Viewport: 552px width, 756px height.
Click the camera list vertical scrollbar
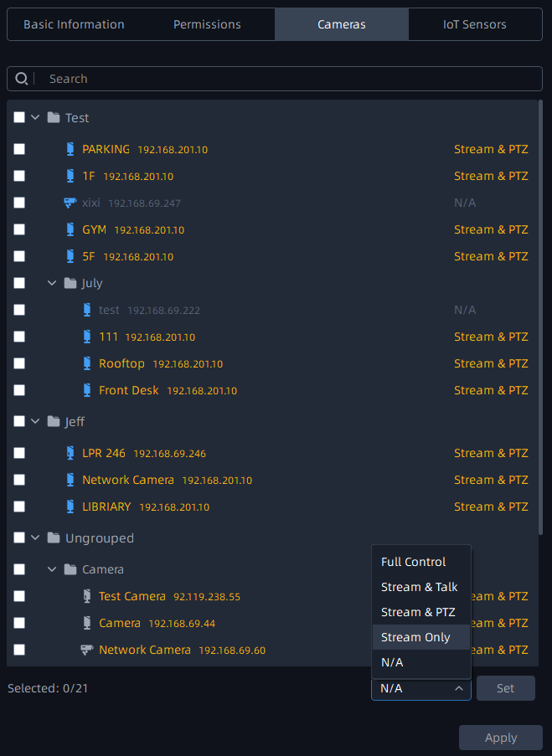[540, 318]
